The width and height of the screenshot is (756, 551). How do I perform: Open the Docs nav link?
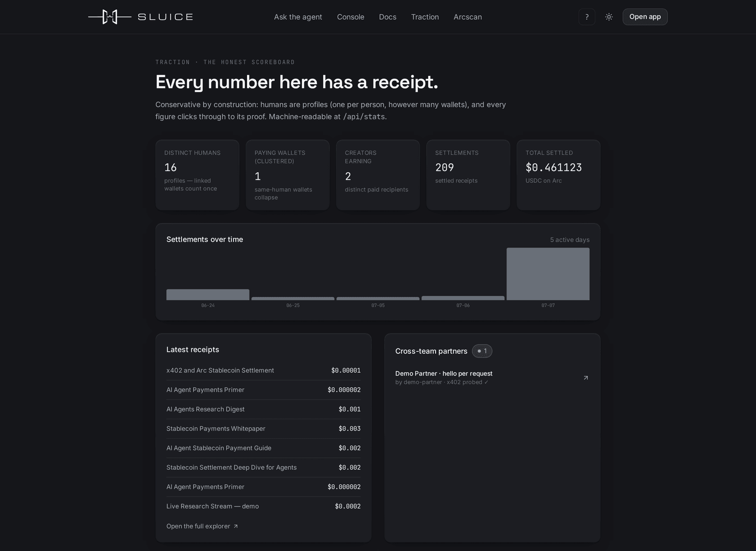tap(387, 17)
